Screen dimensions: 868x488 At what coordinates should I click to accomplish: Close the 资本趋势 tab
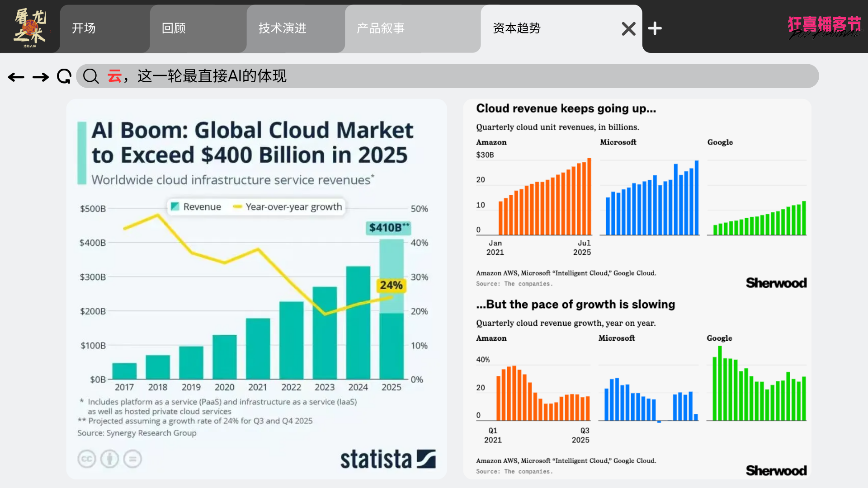tap(628, 29)
